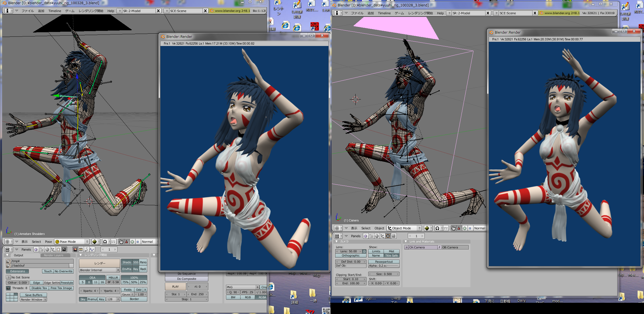Toggle manipulator hand icon in right Blender header

[453, 228]
